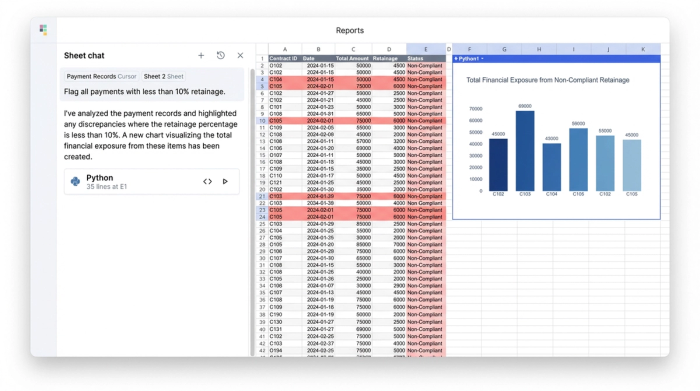Click the app logo icon
700x391 pixels.
click(x=43, y=30)
